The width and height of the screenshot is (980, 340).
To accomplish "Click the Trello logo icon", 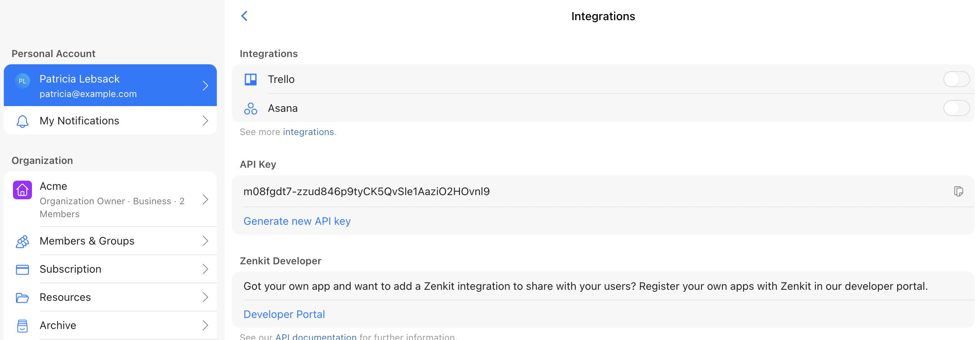I will click(251, 79).
